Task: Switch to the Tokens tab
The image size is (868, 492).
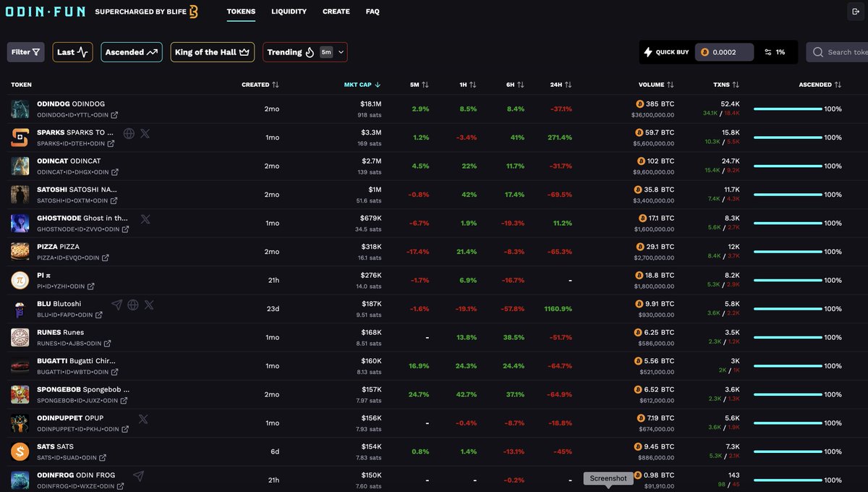Action: click(241, 12)
